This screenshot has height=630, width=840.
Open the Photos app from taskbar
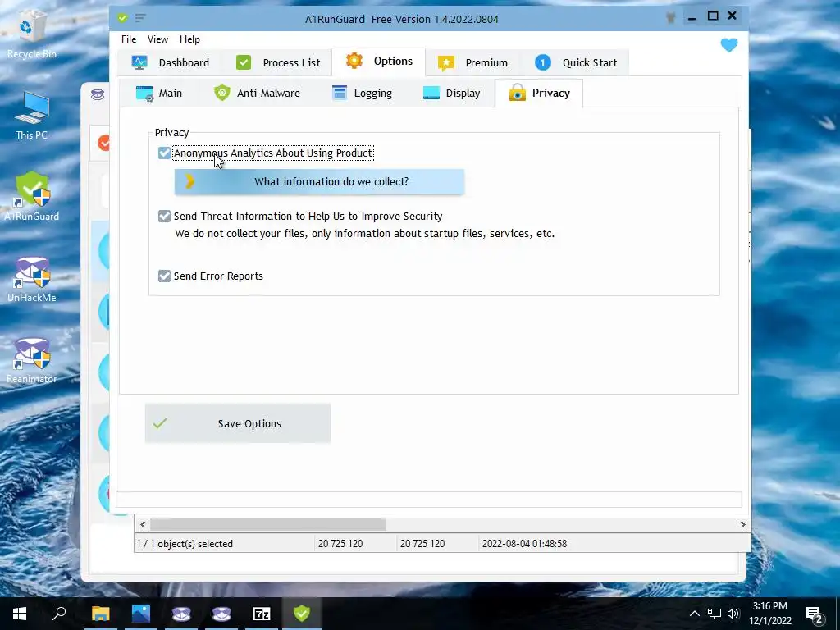pyautogui.click(x=141, y=614)
